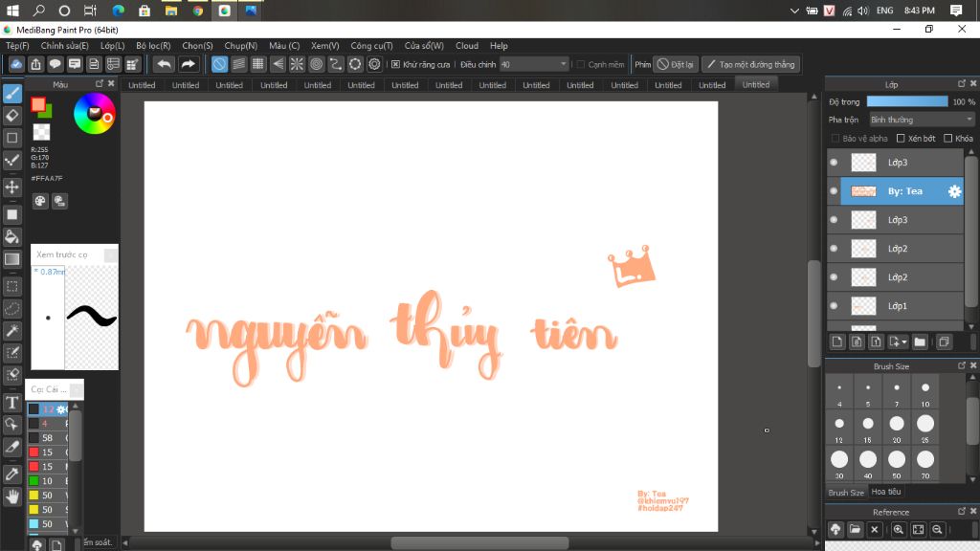980x551 pixels.
Task: Open Bộ lọc(R) menu
Action: coord(153,46)
